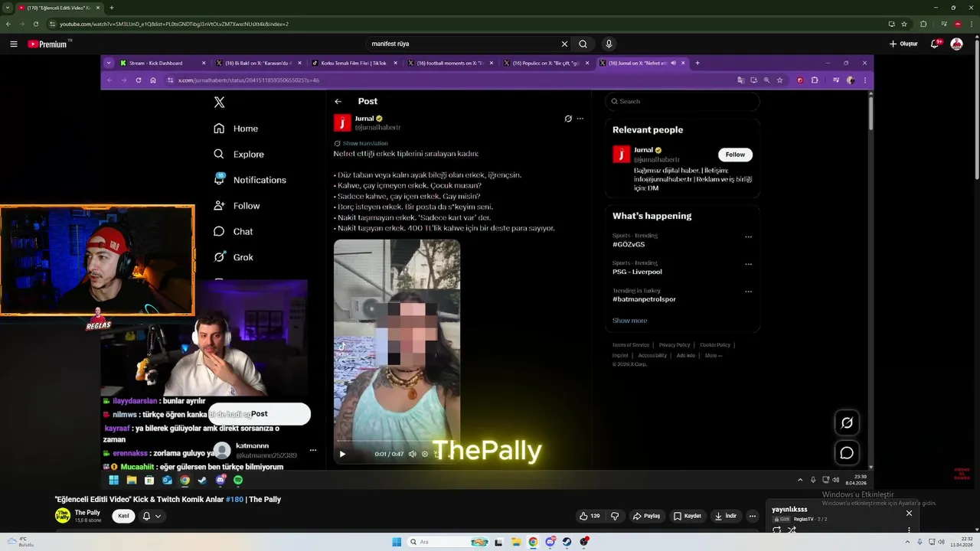The width and height of the screenshot is (980, 551).
Task: Open more options for #GÖZvGS trend
Action: (749, 237)
